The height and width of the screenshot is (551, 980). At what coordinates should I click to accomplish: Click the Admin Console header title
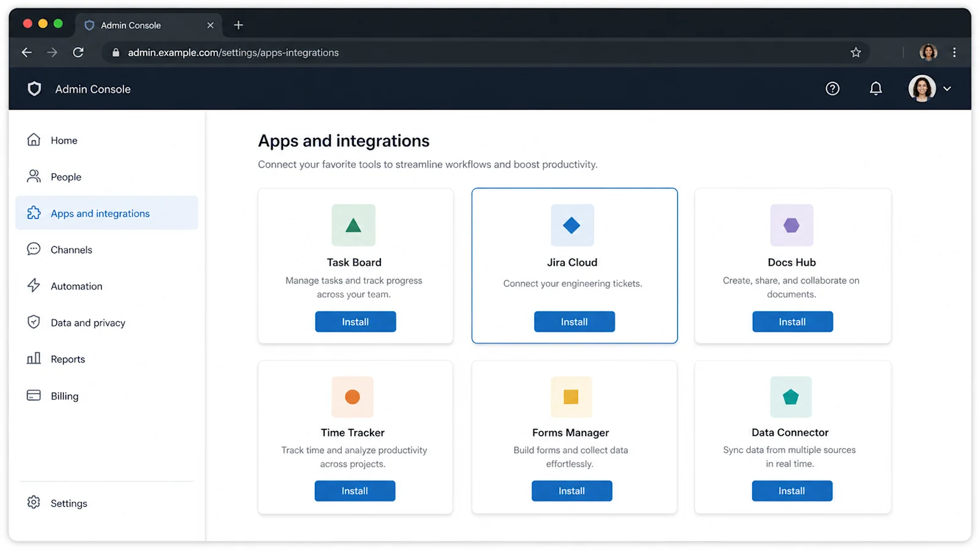pyautogui.click(x=93, y=89)
